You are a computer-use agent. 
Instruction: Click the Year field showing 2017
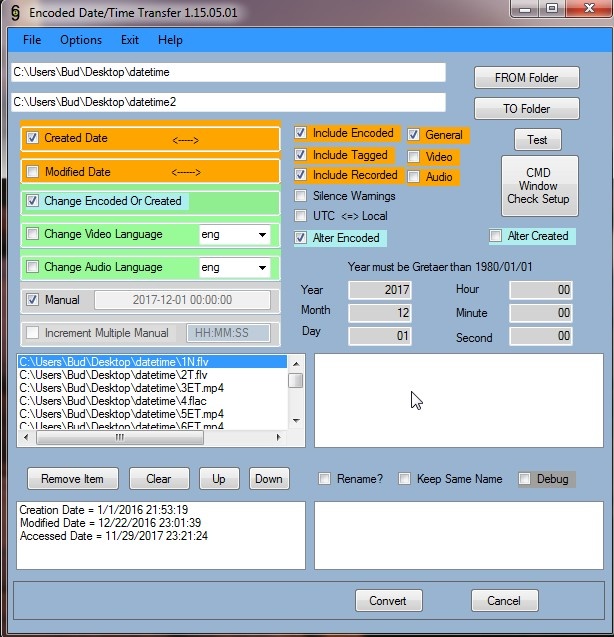[x=380, y=290]
